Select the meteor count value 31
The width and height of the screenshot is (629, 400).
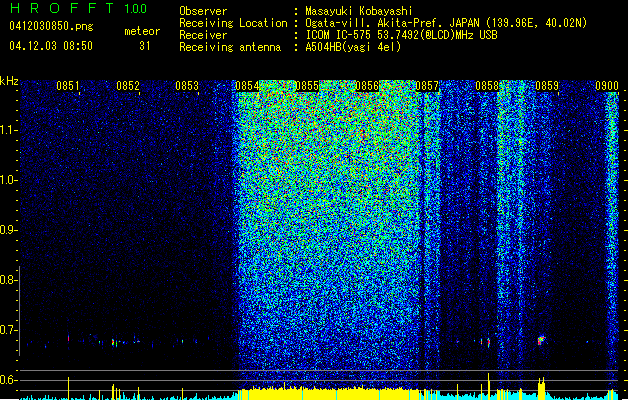point(145,46)
